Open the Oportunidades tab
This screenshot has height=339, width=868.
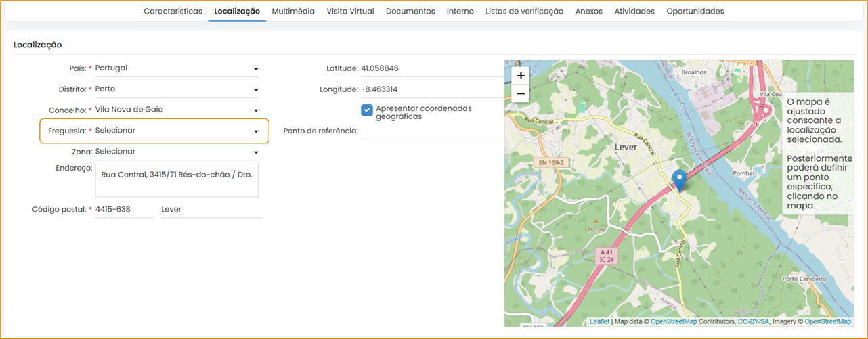tap(695, 12)
